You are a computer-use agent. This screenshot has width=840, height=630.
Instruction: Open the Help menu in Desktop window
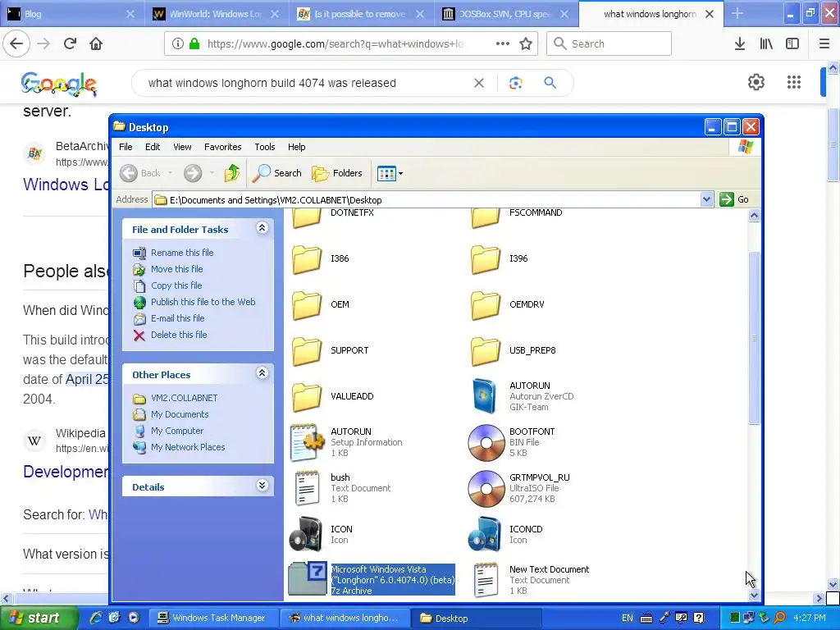point(296,147)
